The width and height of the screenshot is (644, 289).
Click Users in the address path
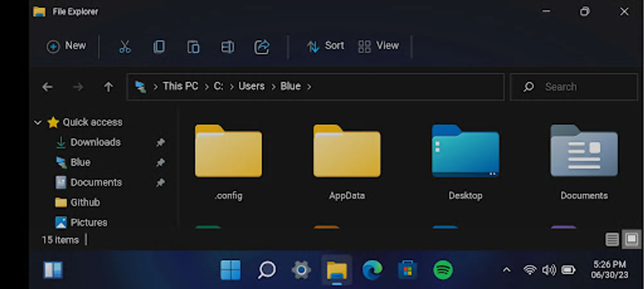pyautogui.click(x=251, y=86)
